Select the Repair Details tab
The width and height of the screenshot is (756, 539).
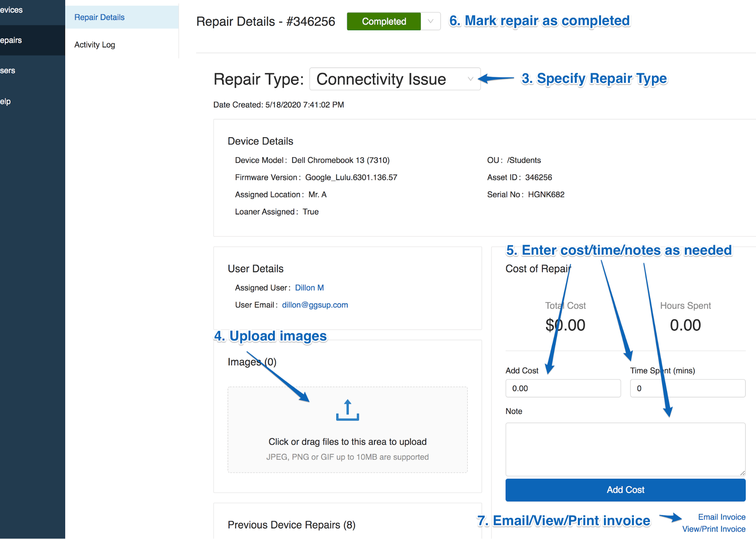[122, 17]
